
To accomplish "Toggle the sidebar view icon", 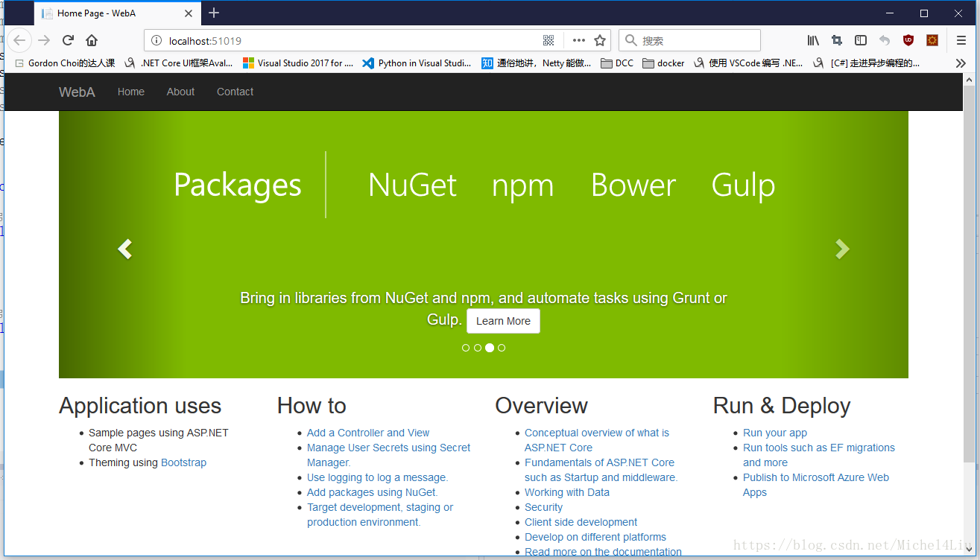I will point(861,40).
